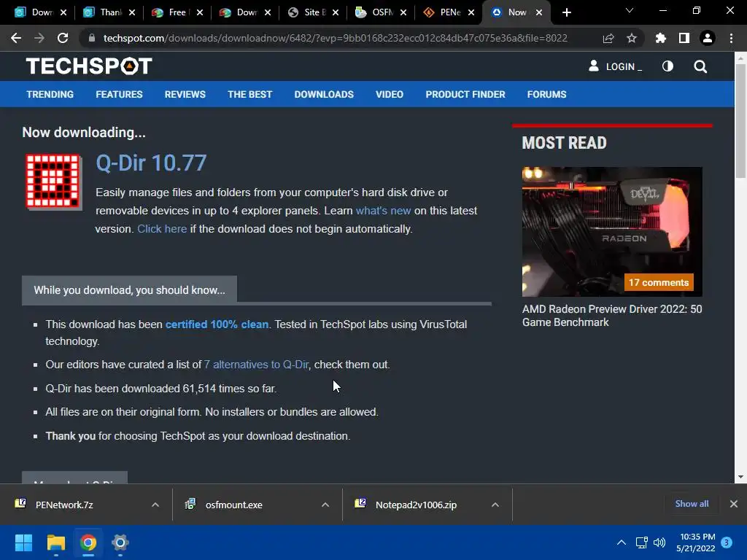Open the Chrome profile avatar
The width and height of the screenshot is (747, 560).
click(708, 38)
